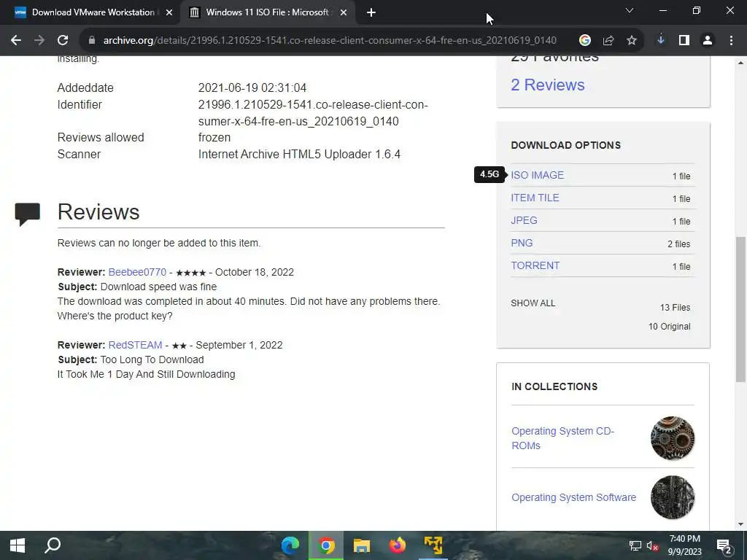Download the TORRENT file
747x560 pixels.
[535, 265]
